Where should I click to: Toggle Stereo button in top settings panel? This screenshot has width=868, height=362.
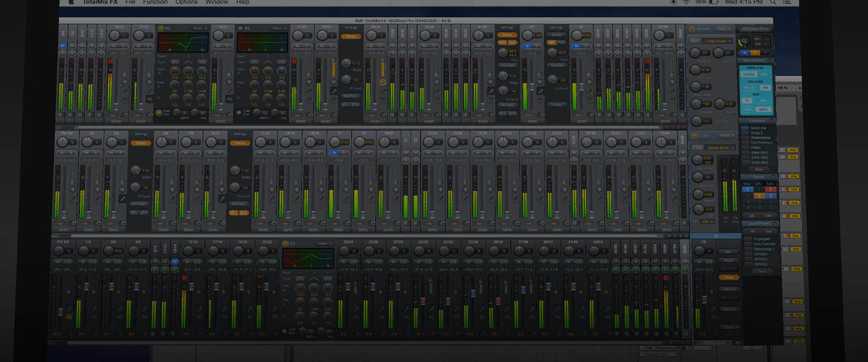pos(351,36)
